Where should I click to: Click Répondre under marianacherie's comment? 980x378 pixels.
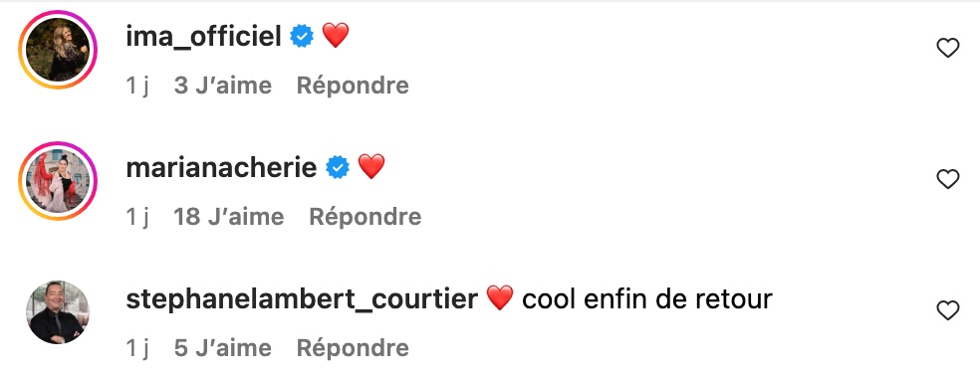[x=365, y=217]
